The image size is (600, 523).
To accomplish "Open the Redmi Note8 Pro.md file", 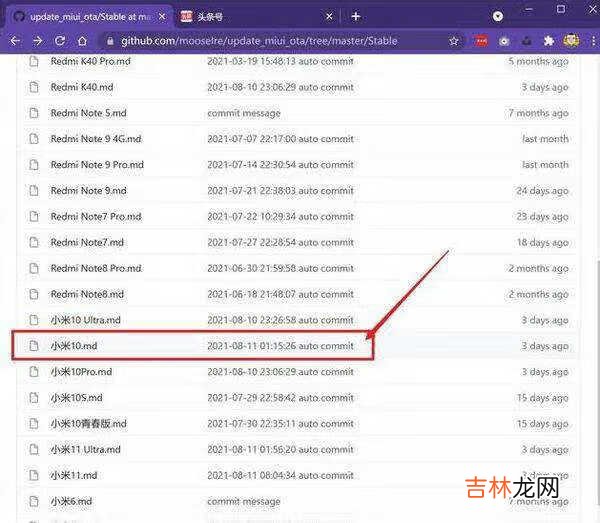I will pos(96,268).
